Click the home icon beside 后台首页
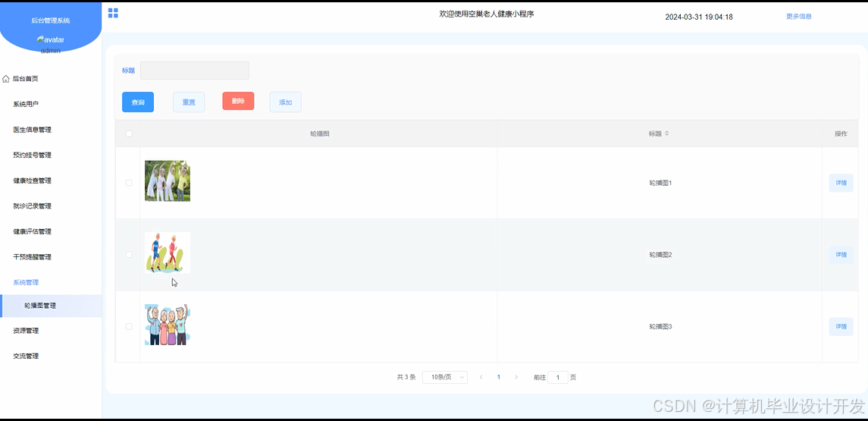Viewport: 868px width, 421px height. point(6,79)
